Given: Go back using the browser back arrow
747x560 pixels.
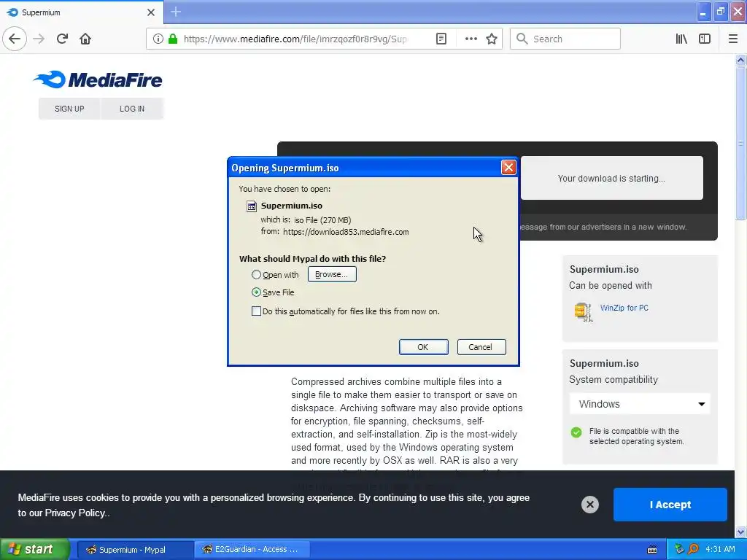Looking at the screenshot, I should [x=15, y=39].
